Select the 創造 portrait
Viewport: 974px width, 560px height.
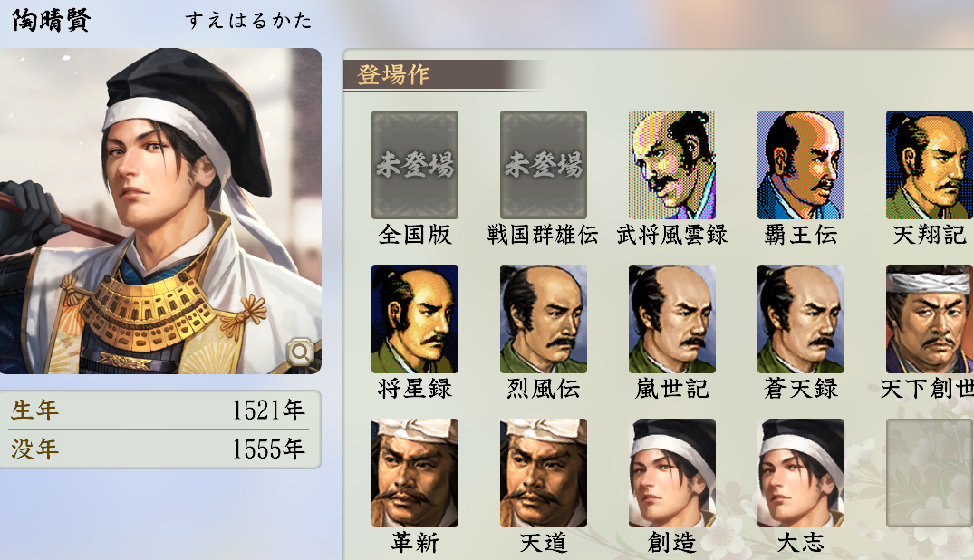point(671,473)
